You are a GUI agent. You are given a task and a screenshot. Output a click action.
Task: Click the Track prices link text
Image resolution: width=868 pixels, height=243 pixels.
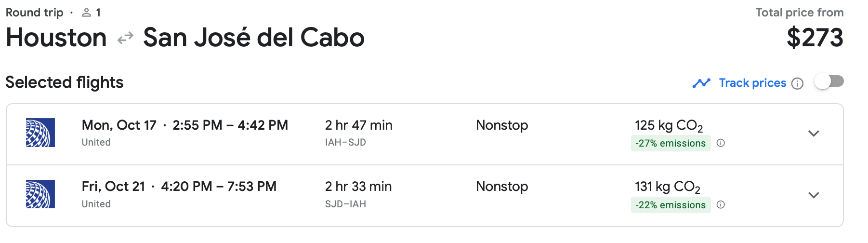pos(752,83)
